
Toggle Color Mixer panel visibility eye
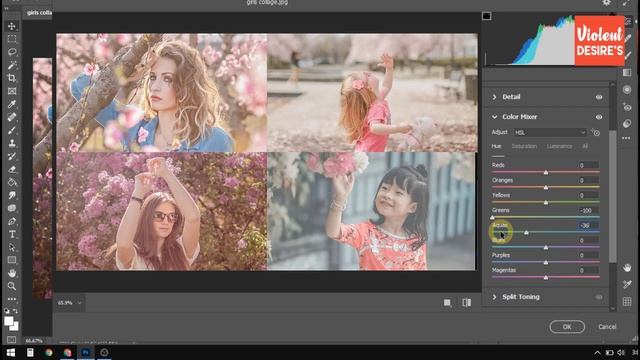pos(599,117)
